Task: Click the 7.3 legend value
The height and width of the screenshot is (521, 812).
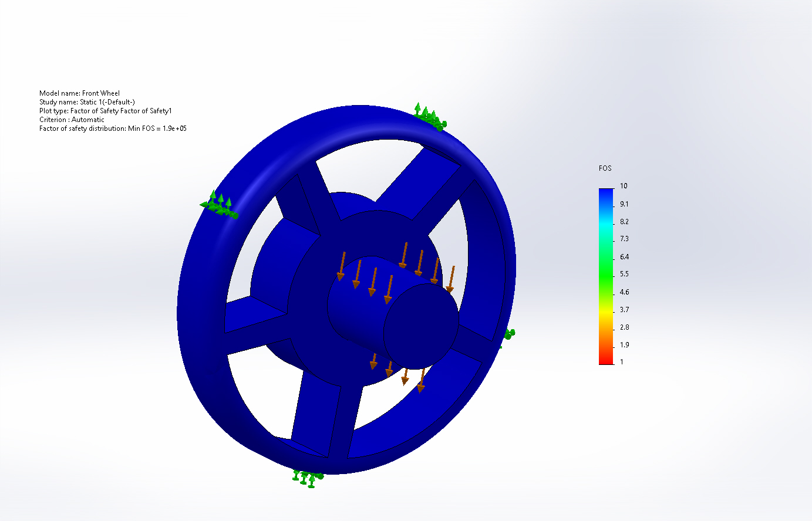Action: (x=624, y=239)
